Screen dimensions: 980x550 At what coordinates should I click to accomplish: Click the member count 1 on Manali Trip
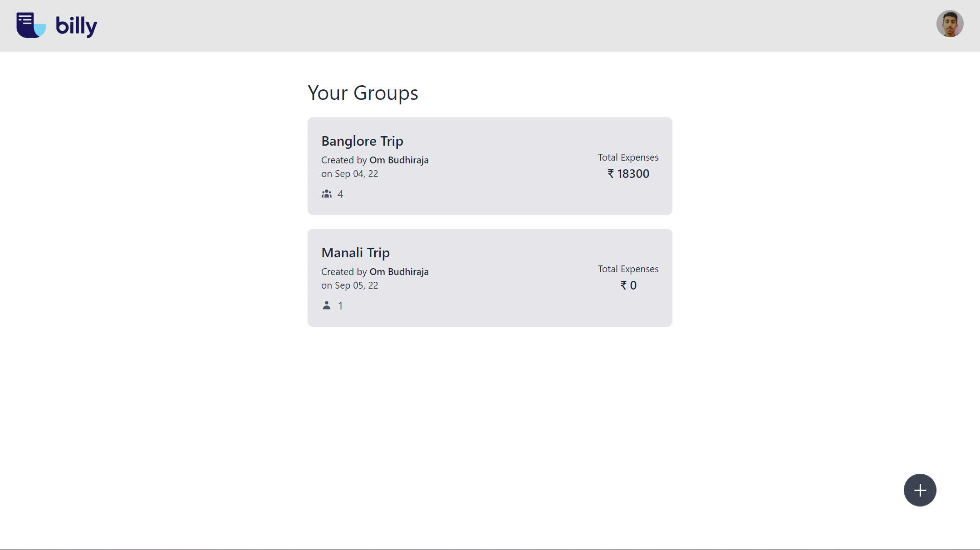click(340, 306)
